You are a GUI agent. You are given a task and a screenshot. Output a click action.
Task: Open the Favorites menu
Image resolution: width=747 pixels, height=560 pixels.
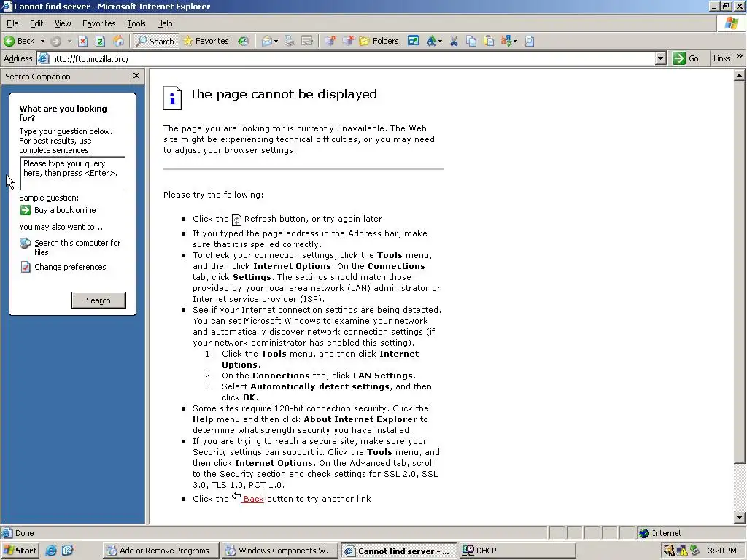[98, 23]
